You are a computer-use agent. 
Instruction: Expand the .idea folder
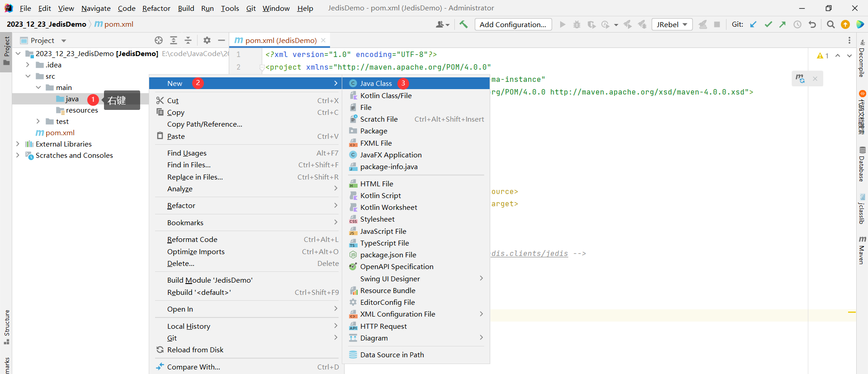point(28,65)
